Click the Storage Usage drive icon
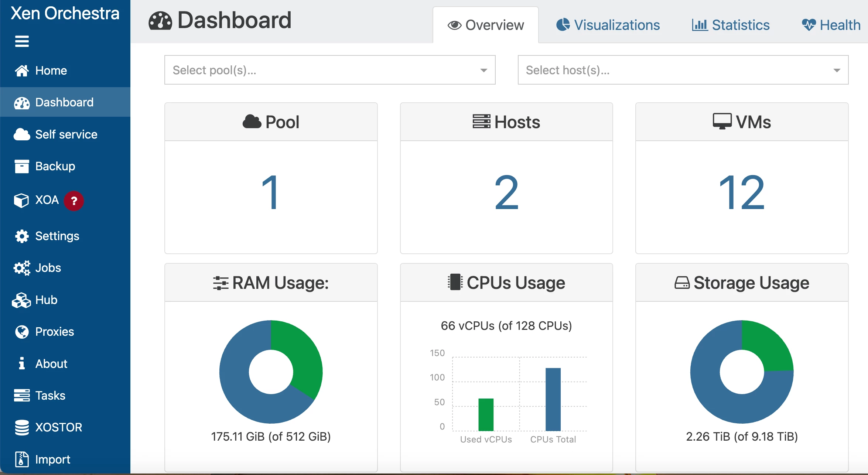 [682, 283]
